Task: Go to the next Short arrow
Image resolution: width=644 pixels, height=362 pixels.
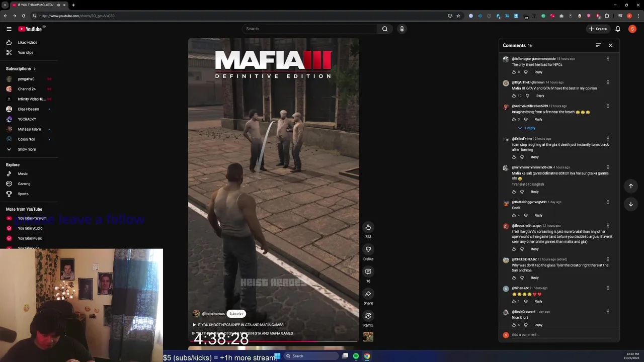Action: tap(630, 204)
